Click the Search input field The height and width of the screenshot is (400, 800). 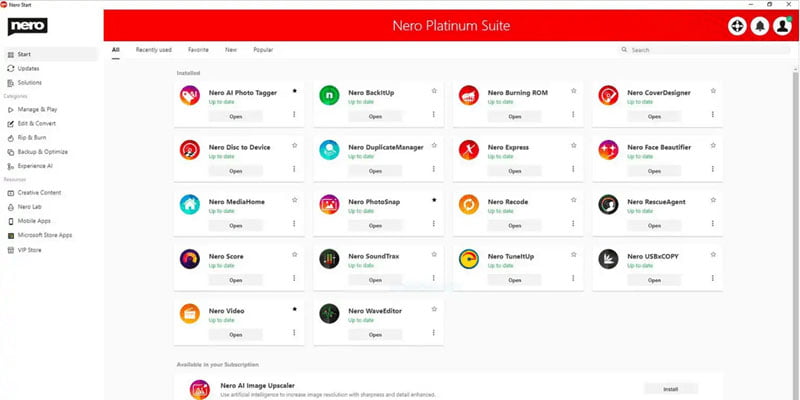704,50
